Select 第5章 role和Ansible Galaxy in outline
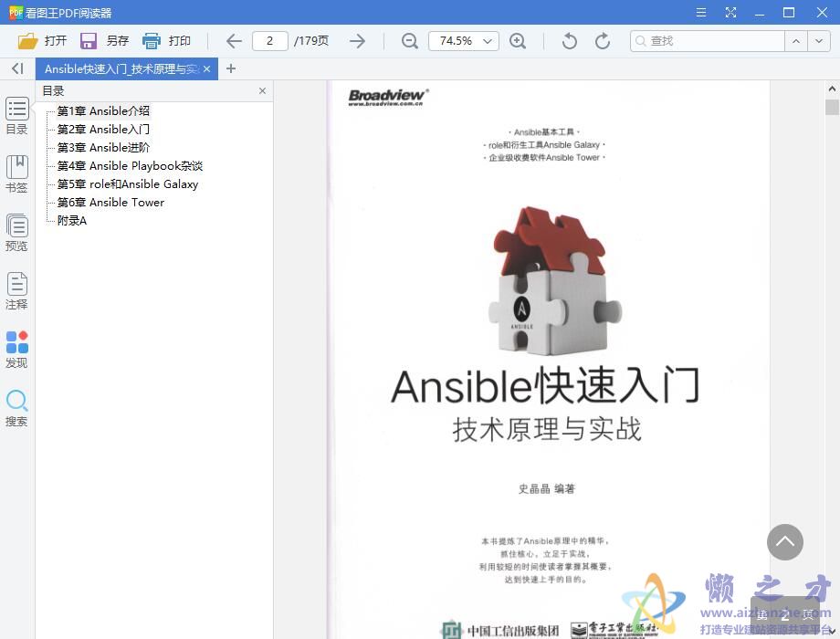This screenshot has width=840, height=639. pos(128,183)
